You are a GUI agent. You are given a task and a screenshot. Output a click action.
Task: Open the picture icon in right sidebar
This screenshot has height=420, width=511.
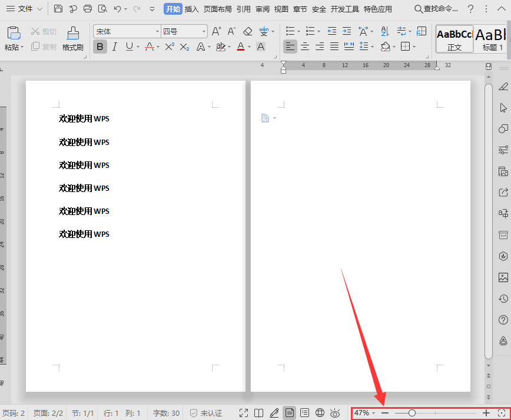click(503, 277)
